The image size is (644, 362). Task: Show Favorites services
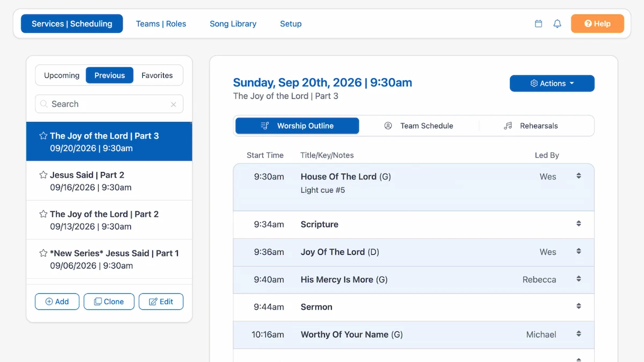coord(157,76)
